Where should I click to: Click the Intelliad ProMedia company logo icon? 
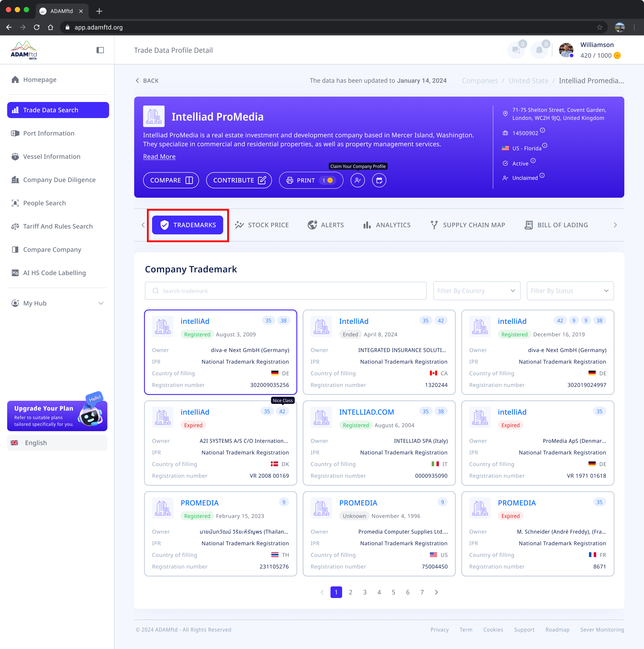[154, 116]
